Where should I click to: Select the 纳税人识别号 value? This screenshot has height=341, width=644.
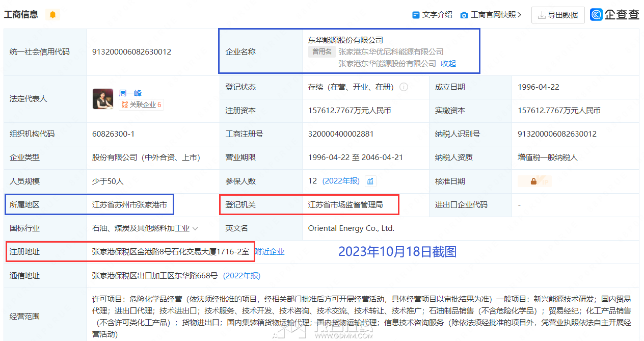click(x=557, y=134)
